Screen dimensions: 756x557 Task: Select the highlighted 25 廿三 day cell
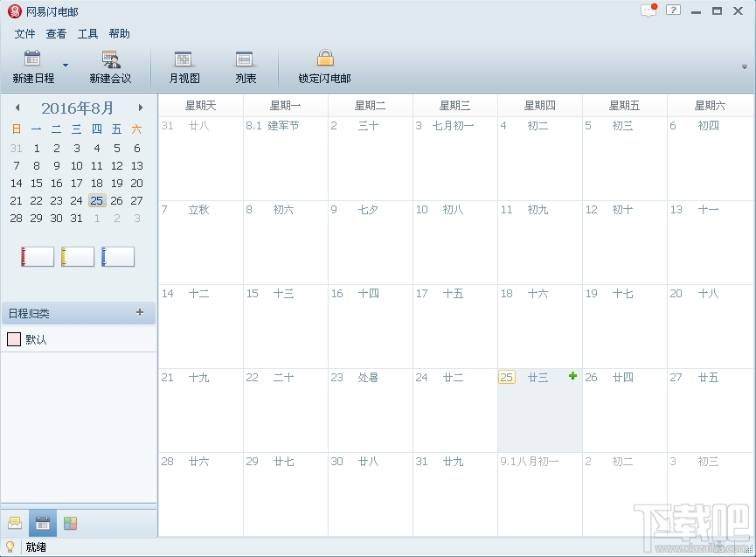click(x=540, y=410)
